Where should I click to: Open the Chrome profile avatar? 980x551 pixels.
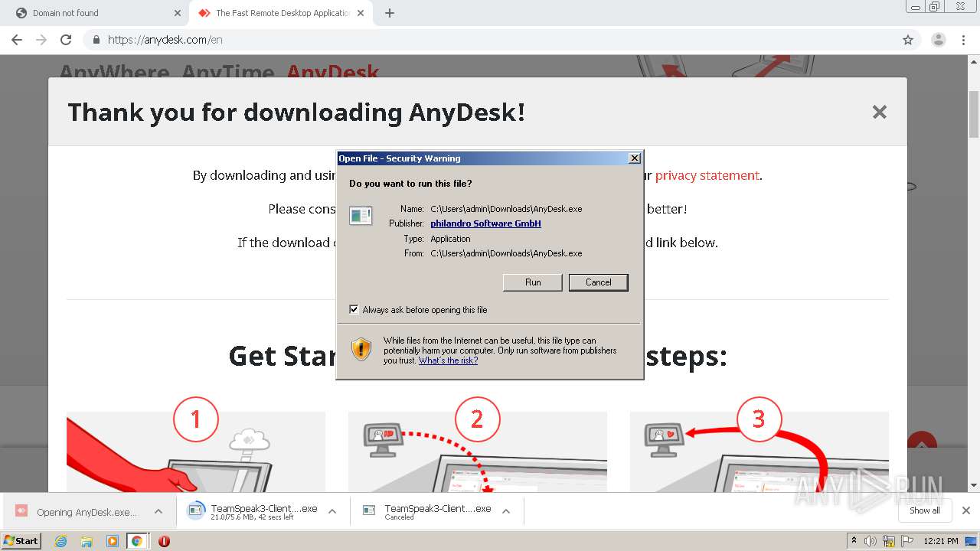coord(938,40)
